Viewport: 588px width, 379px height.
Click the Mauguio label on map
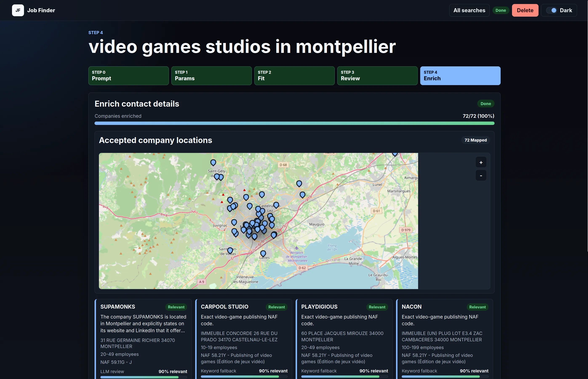(x=316, y=224)
